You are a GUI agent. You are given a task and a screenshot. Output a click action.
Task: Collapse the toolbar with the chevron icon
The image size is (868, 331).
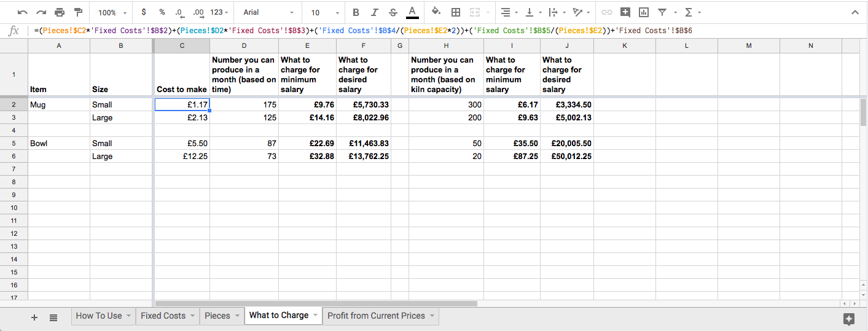[855, 12]
